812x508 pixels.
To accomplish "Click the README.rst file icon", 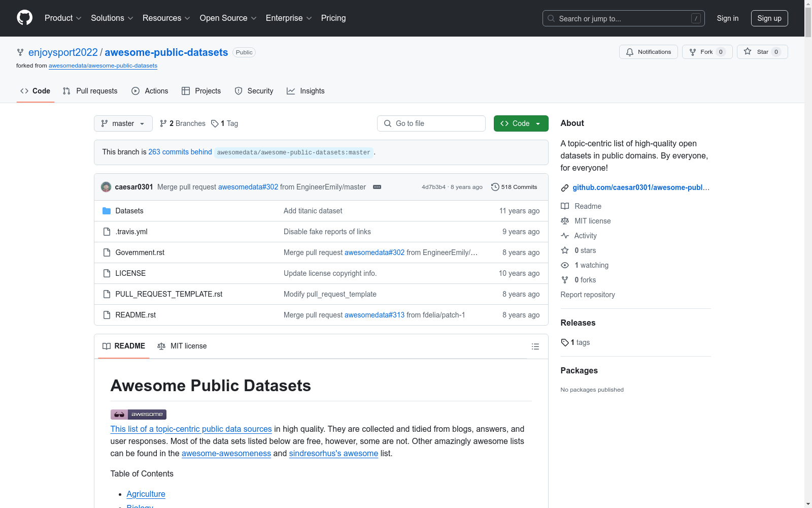I will tap(107, 315).
